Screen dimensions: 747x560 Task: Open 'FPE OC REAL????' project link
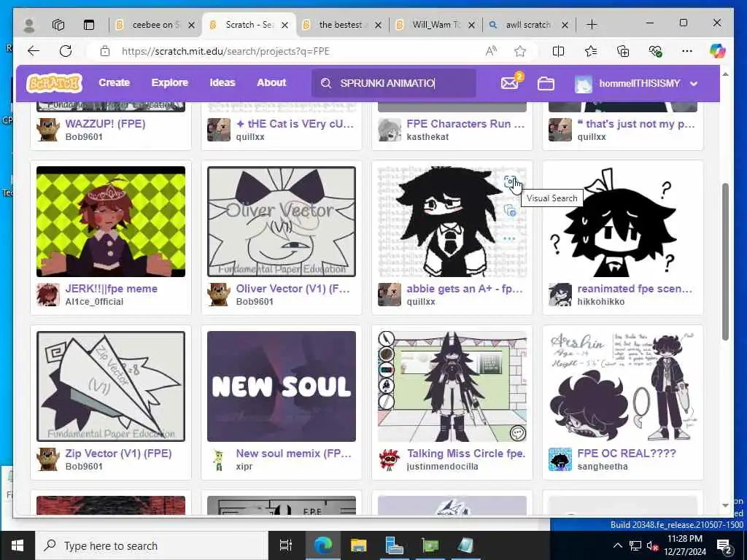tap(627, 454)
